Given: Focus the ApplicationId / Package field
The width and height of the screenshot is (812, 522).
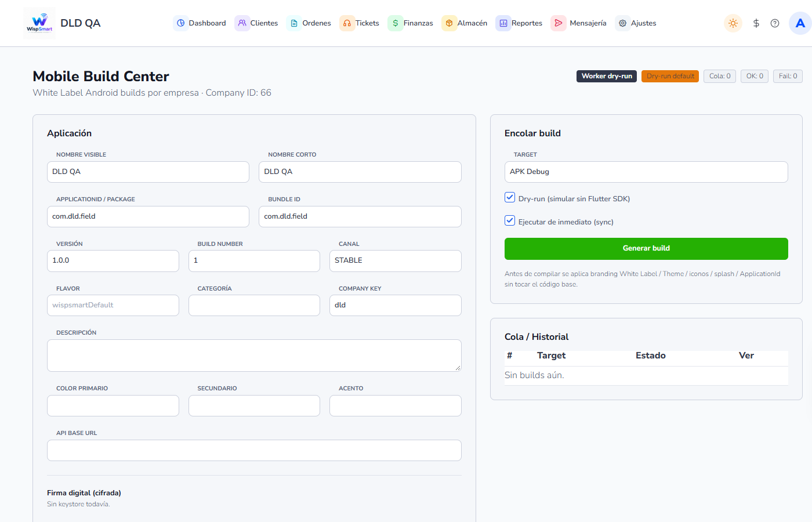Looking at the screenshot, I should 148,216.
